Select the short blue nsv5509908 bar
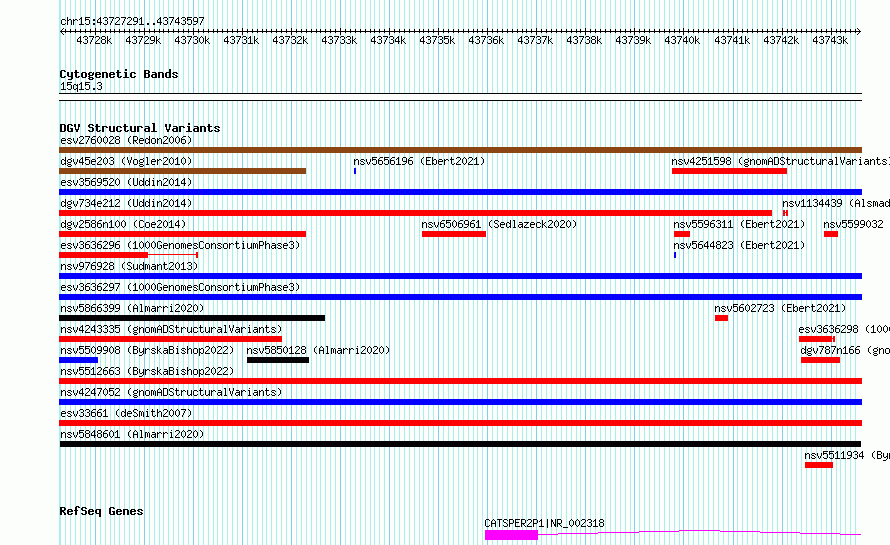The height and width of the screenshot is (545, 890). click(78, 360)
